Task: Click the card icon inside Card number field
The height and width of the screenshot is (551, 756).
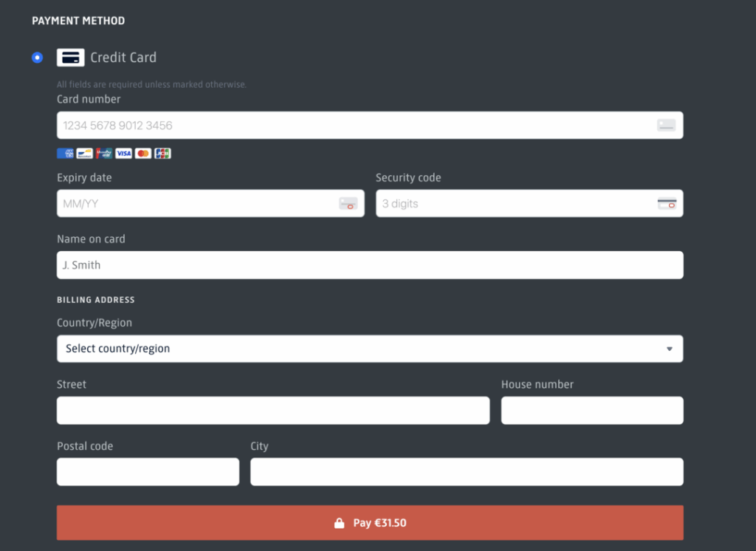Action: (666, 126)
